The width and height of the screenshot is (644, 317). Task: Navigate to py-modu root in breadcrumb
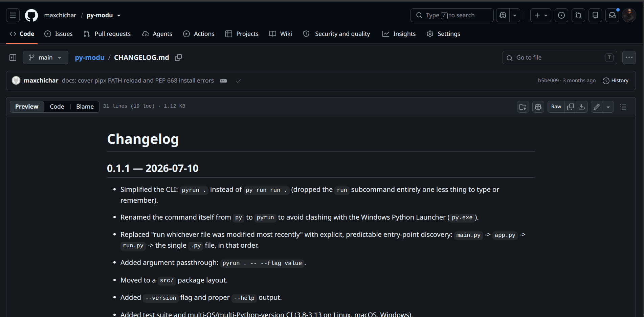[90, 58]
